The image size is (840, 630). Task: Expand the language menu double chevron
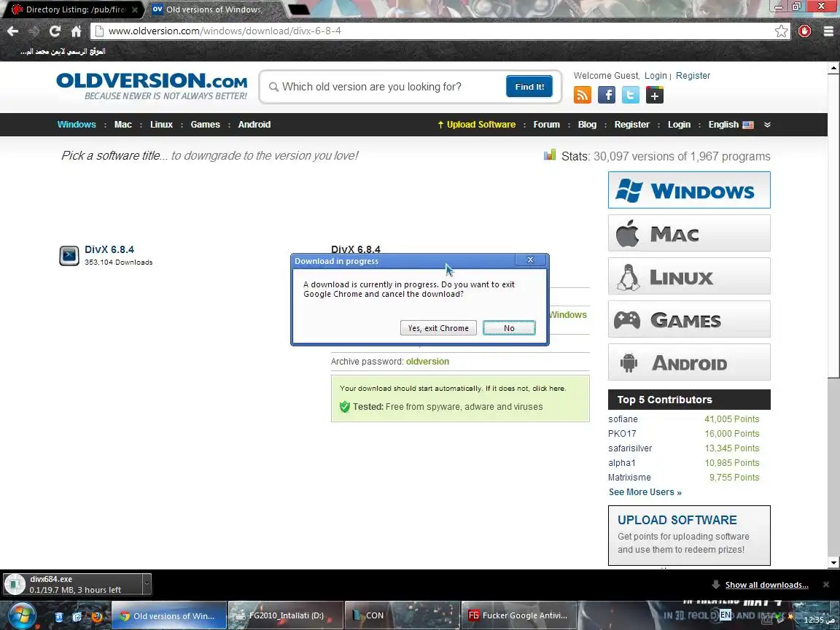click(x=767, y=124)
